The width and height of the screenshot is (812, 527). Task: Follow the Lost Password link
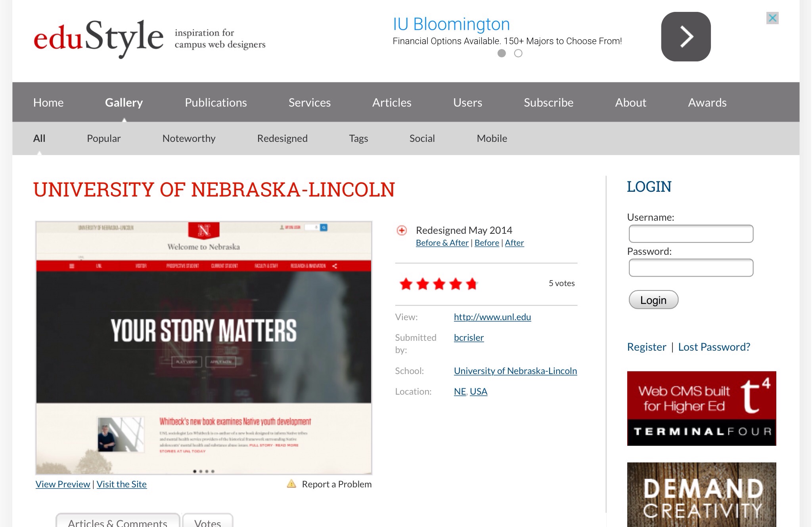pos(714,347)
